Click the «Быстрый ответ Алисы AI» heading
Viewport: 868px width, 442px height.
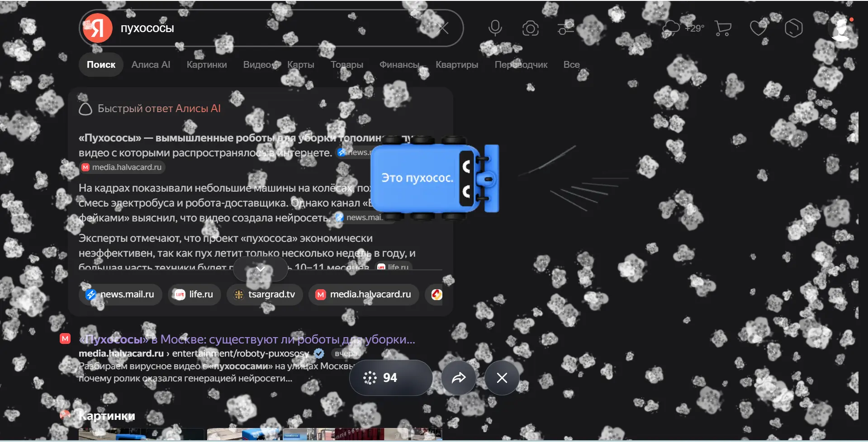[x=159, y=108]
